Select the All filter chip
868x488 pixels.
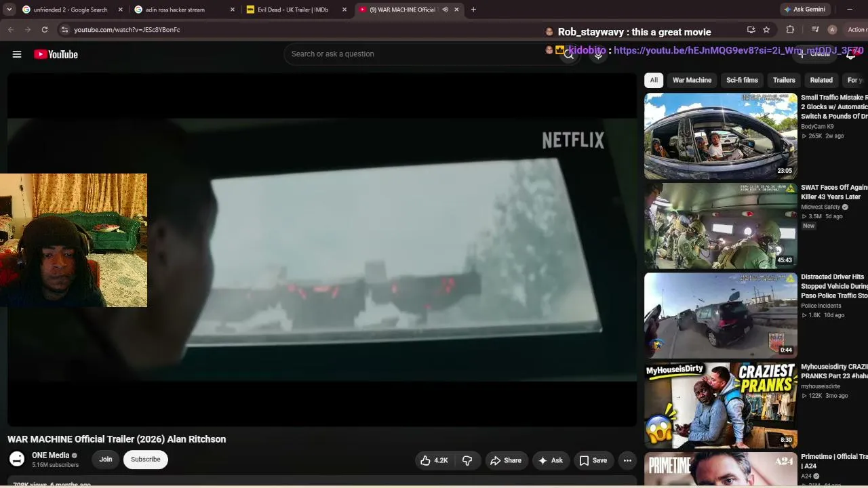pos(654,80)
